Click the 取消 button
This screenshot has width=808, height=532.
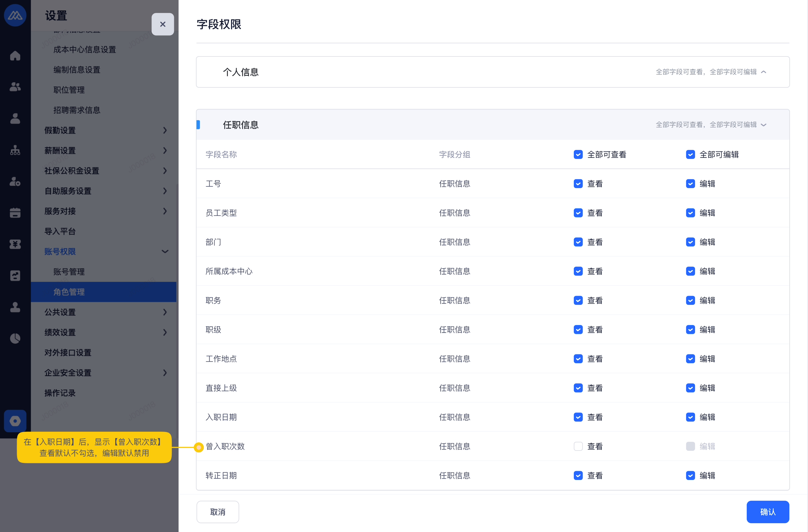[x=217, y=511]
